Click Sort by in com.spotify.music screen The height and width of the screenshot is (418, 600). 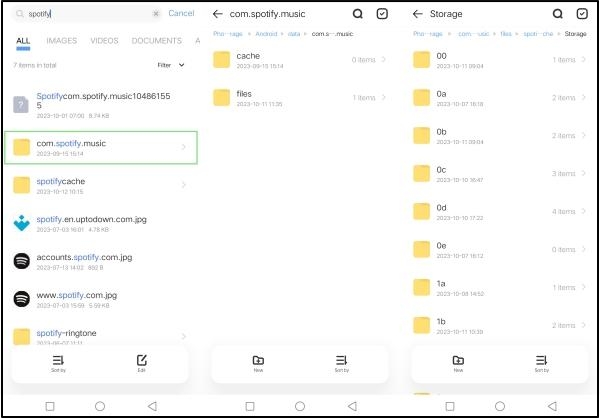[x=342, y=364]
